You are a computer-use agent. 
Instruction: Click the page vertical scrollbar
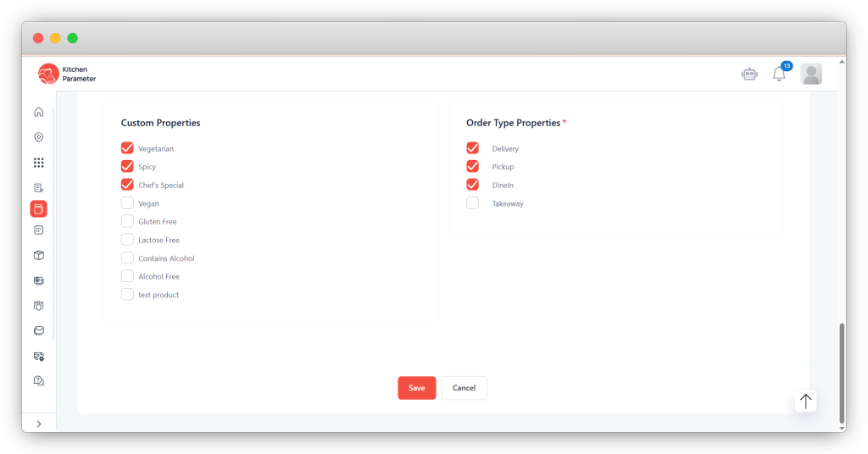tap(841, 373)
